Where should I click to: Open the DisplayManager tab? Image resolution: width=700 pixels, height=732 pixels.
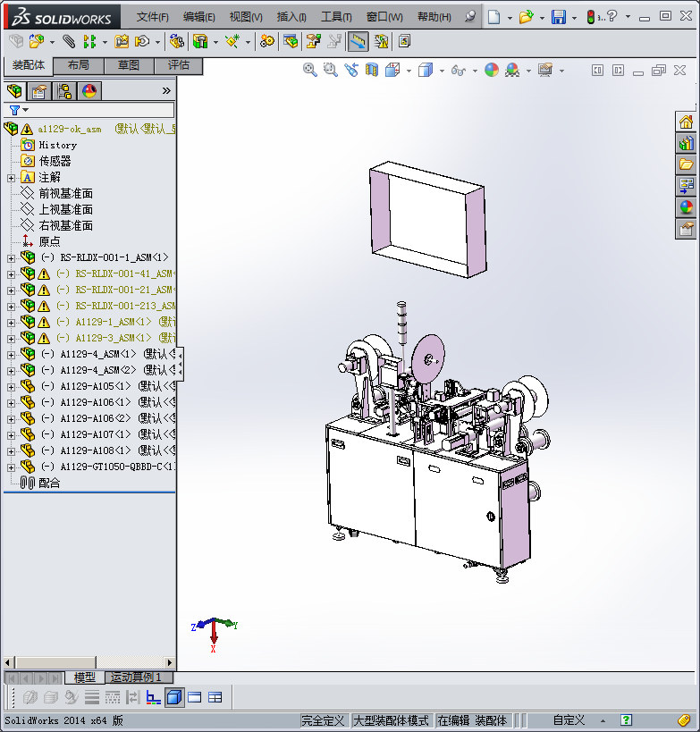(x=89, y=91)
